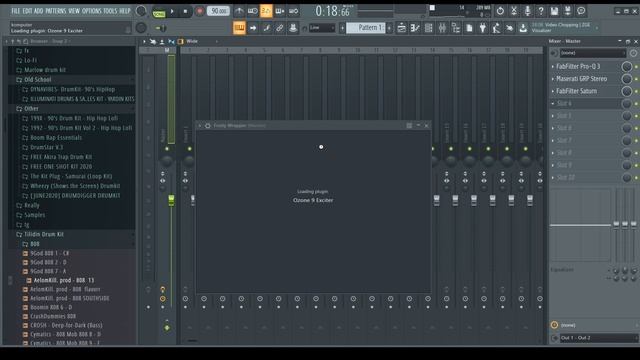Toggle Slot 5 enable light
The image size is (640, 360).
click(636, 116)
